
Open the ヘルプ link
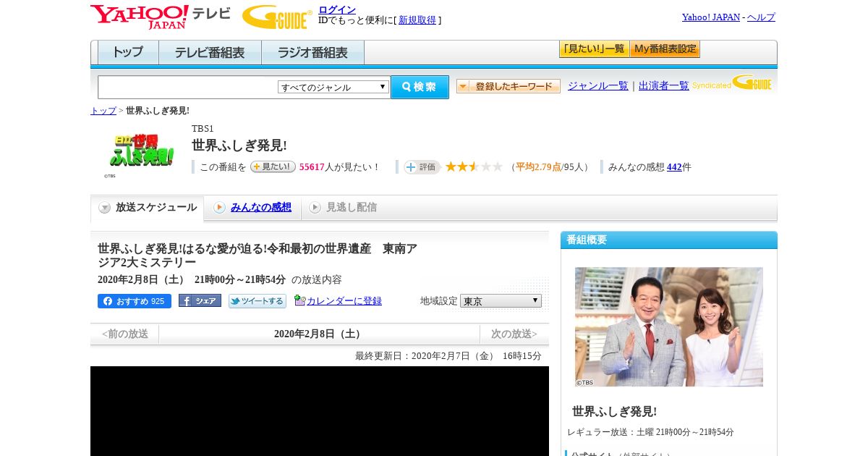[761, 17]
